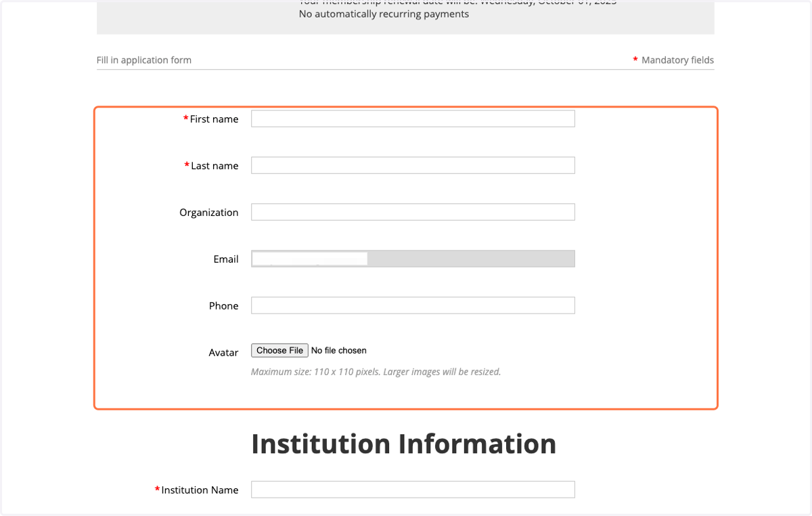Viewport: 812px width, 516px height.
Task: Click the Institution Name input field
Action: point(413,490)
